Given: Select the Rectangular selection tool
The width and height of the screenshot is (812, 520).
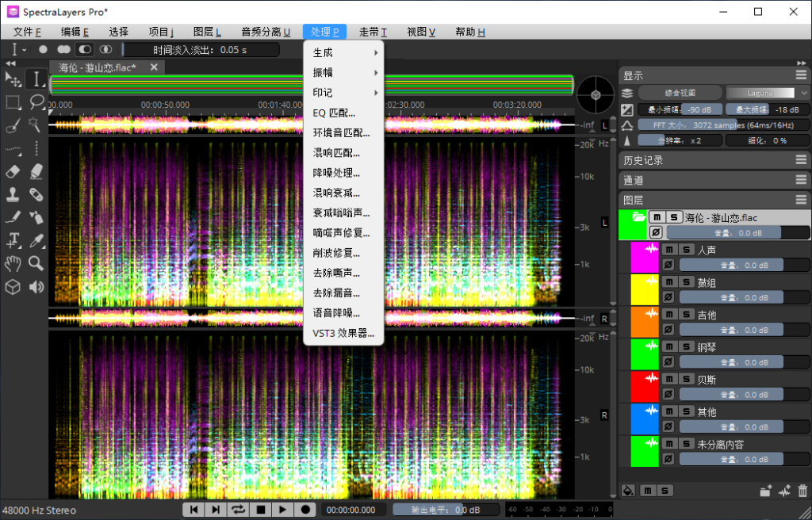Looking at the screenshot, I should pos(13,102).
